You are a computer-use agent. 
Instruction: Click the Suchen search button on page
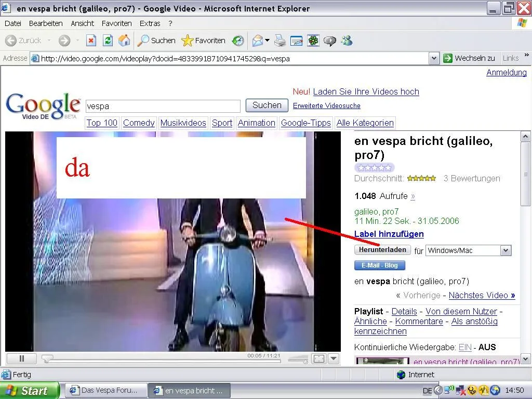(267, 105)
